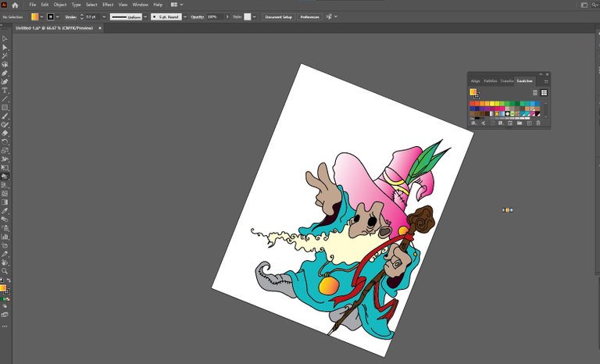This screenshot has width=600, height=364.
Task: Choose the Lasso tool
Action: point(5,65)
